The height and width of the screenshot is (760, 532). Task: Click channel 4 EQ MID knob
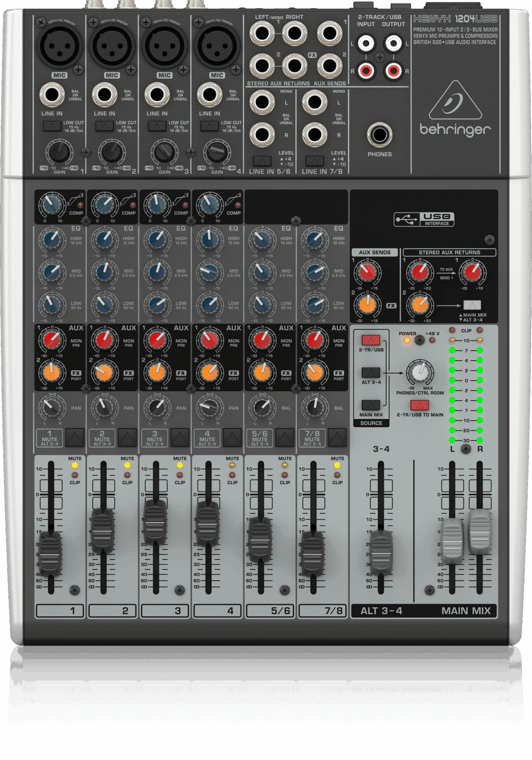(209, 272)
